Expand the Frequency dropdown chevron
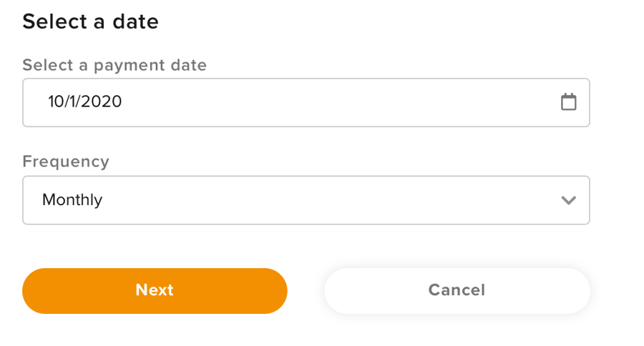This screenshot has height=346, width=644. coord(568,200)
